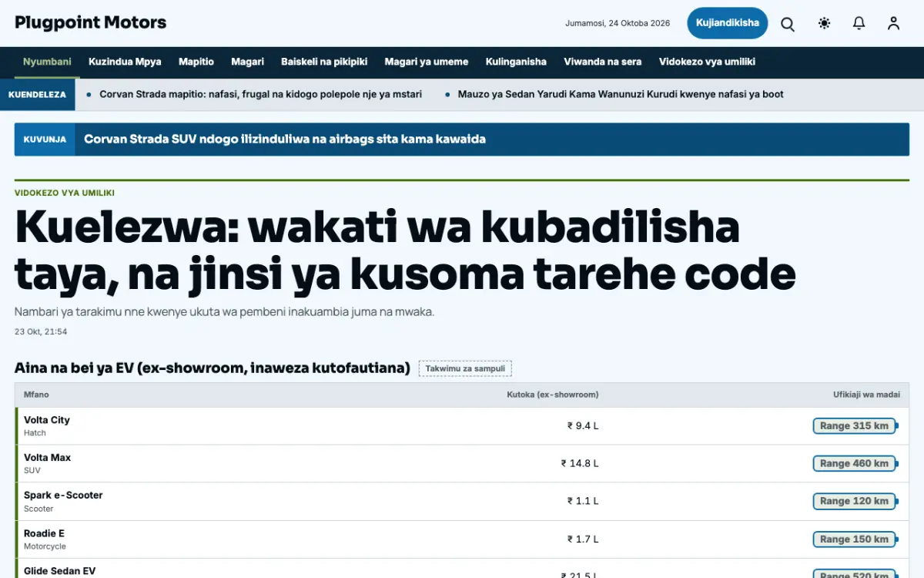
Task: Open Viwanda na sera section
Action: [x=603, y=62]
